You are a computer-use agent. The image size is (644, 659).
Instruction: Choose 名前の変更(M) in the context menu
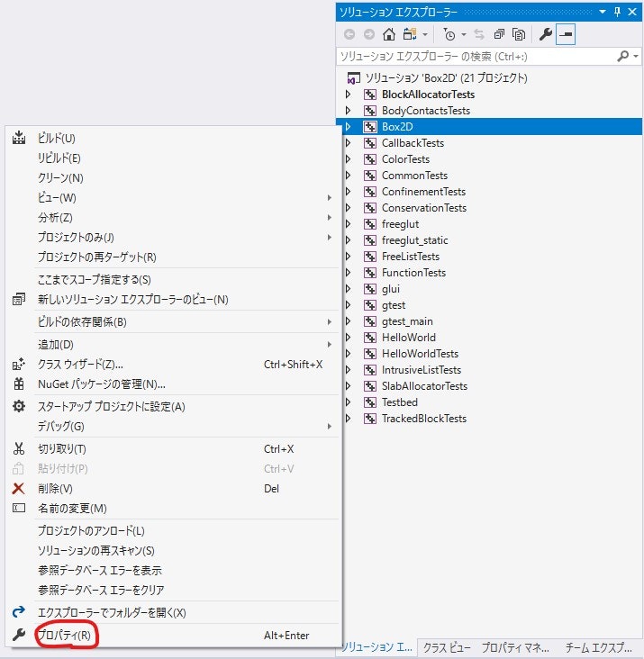tap(172, 509)
